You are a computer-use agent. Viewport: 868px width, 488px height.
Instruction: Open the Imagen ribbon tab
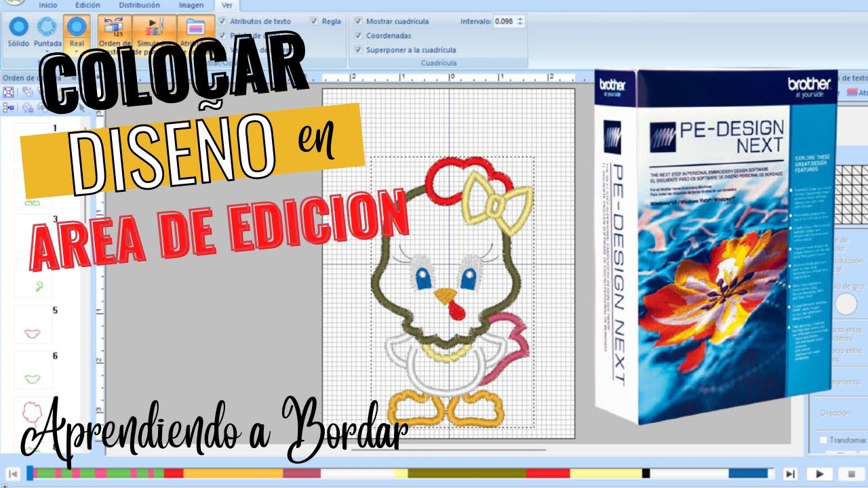(x=191, y=5)
